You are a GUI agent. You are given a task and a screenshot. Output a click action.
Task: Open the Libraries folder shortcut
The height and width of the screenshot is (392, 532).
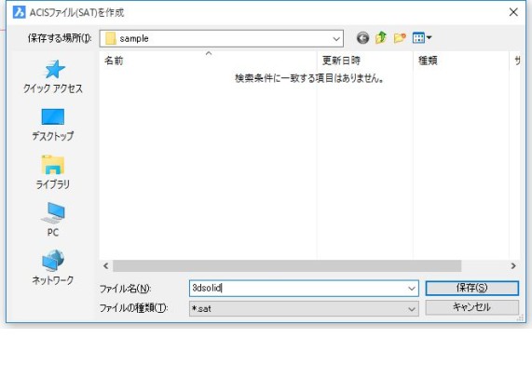53,172
